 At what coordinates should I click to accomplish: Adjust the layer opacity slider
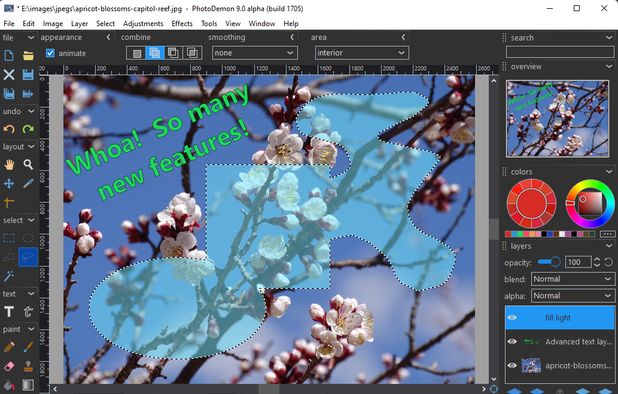[x=549, y=262]
